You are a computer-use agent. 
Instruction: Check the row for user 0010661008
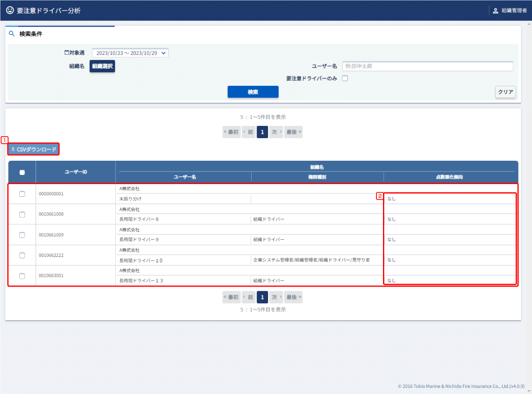(x=22, y=214)
